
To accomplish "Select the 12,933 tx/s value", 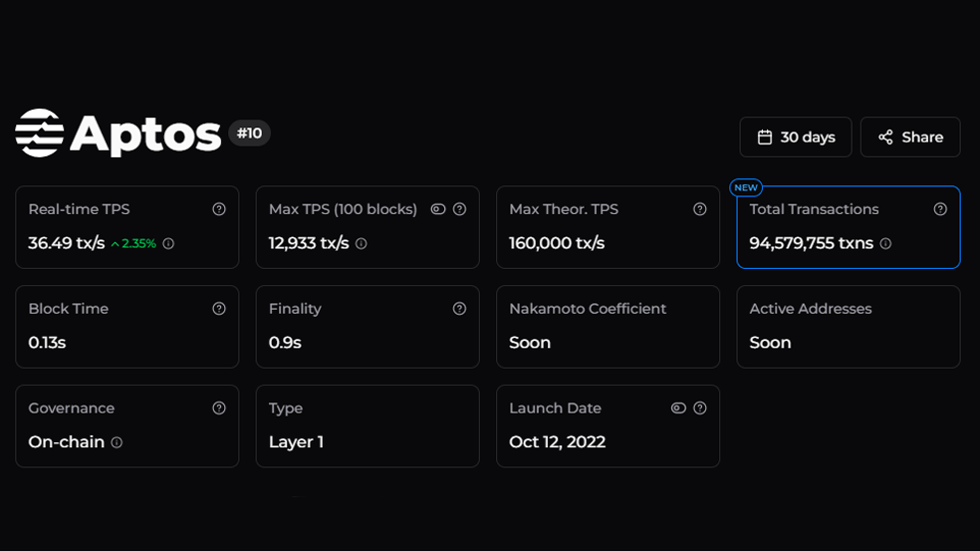I will tap(309, 243).
